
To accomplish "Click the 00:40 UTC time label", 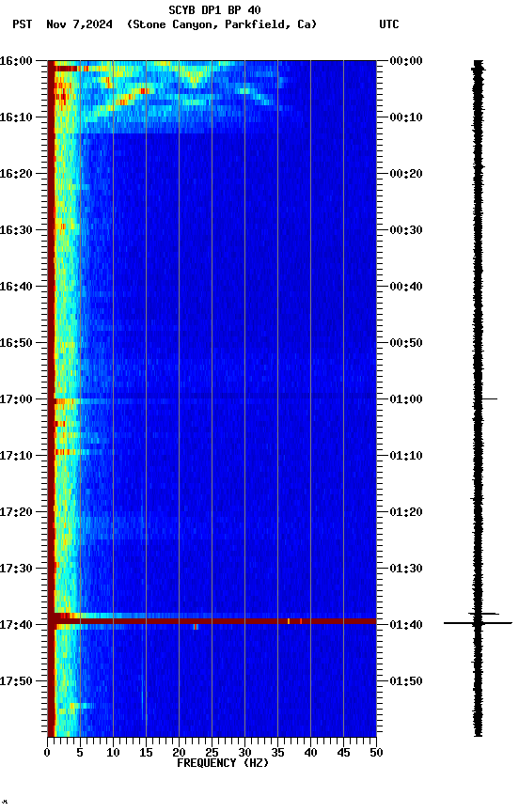I will [406, 287].
